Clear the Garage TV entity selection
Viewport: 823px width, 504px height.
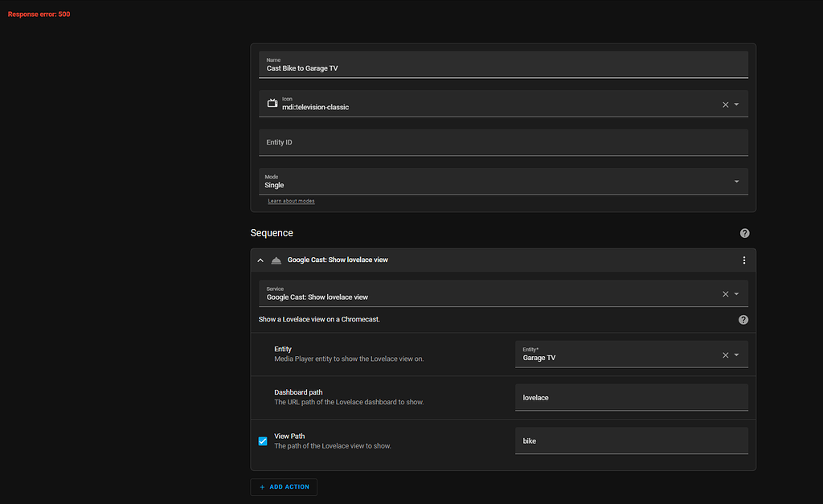click(725, 354)
